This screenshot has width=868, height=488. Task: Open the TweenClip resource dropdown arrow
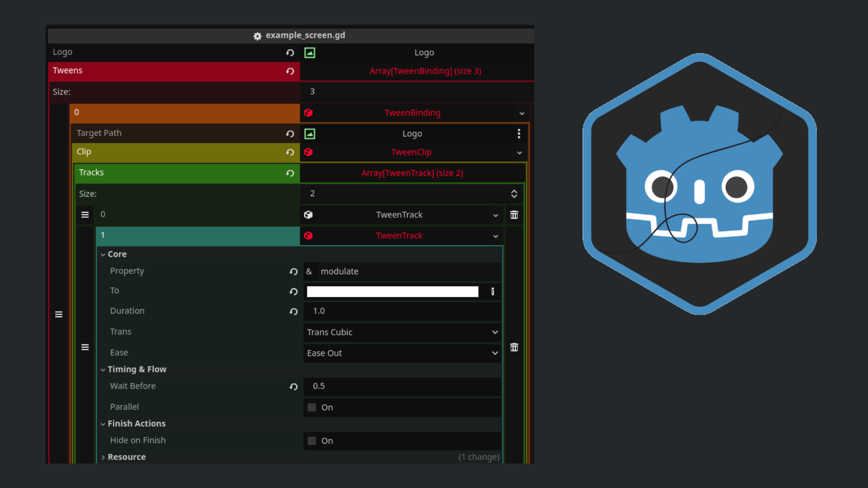point(519,153)
